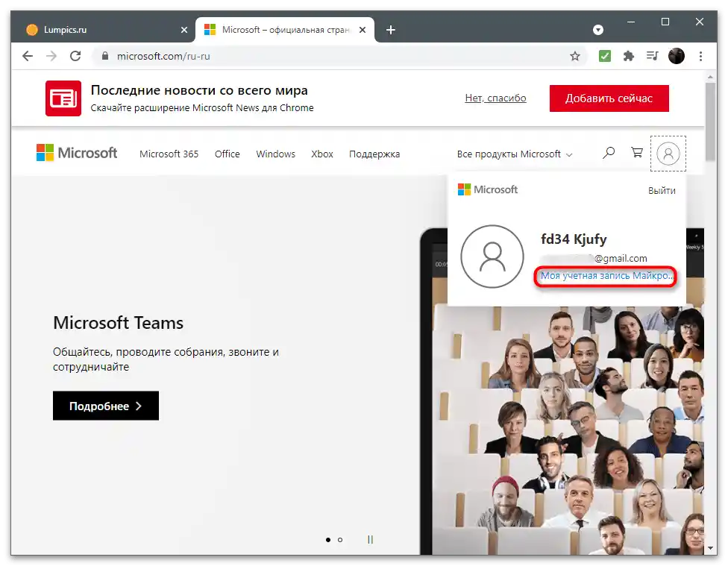The image size is (728, 566).
Task: Click the tab search dropdown circle
Action: click(598, 30)
